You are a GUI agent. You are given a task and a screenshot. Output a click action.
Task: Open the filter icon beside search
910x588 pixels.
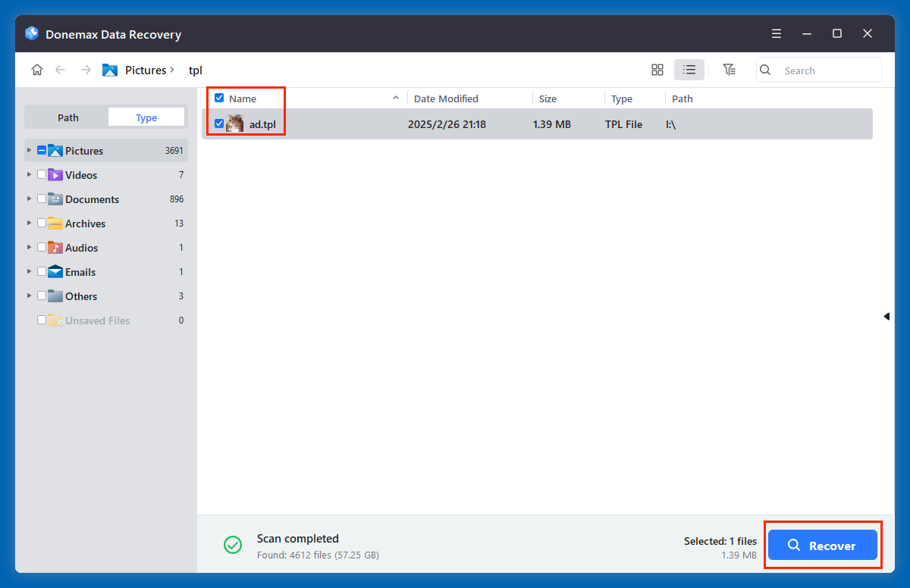[x=730, y=69]
